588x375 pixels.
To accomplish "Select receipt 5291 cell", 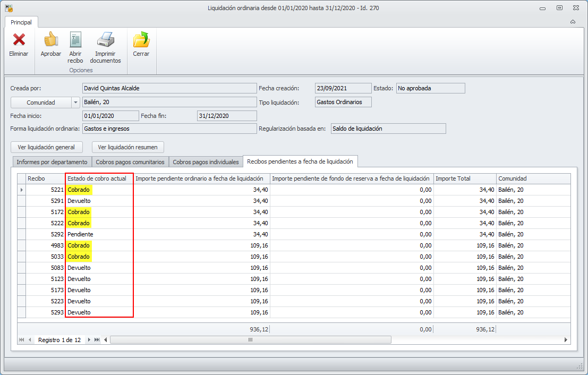I will pyautogui.click(x=45, y=201).
